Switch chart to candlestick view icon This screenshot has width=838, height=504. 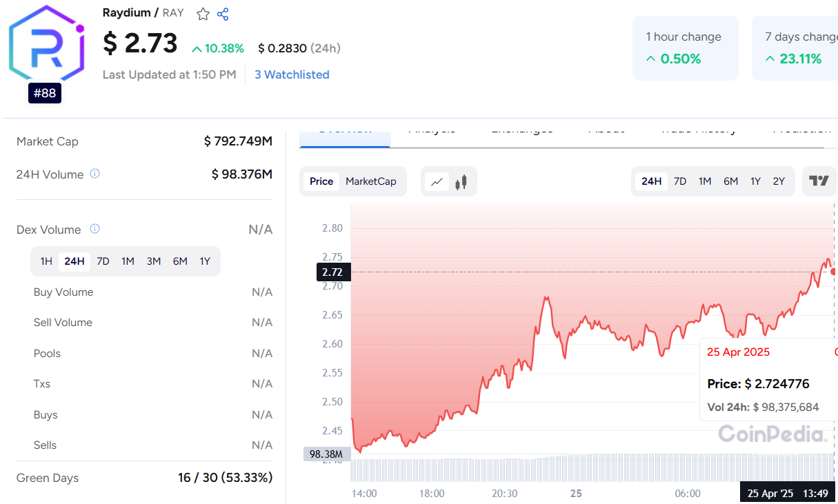[461, 182]
